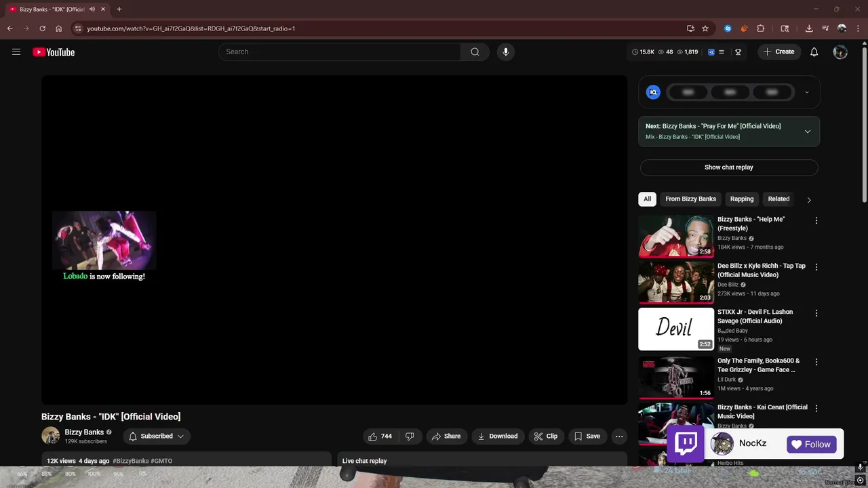Expand the Next up mix playlist panel
The image size is (868, 488).
coord(807,131)
